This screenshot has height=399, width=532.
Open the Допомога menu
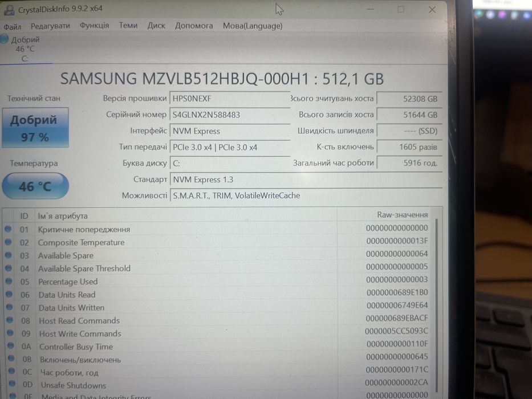[194, 26]
